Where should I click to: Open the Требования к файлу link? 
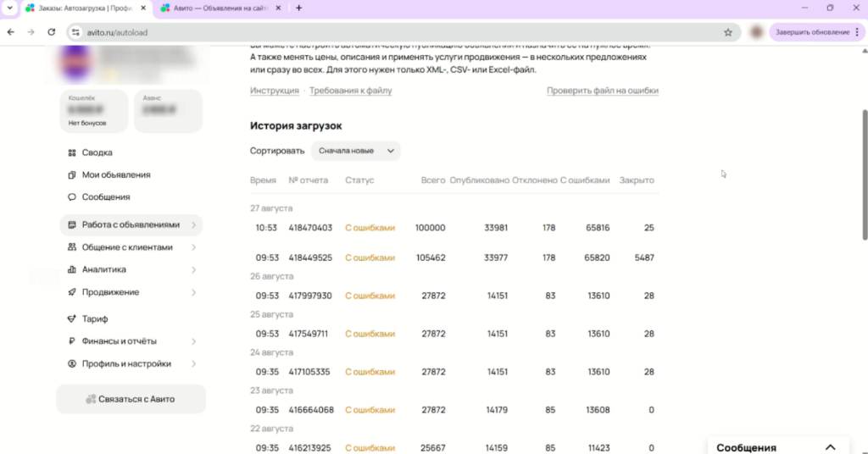(350, 91)
